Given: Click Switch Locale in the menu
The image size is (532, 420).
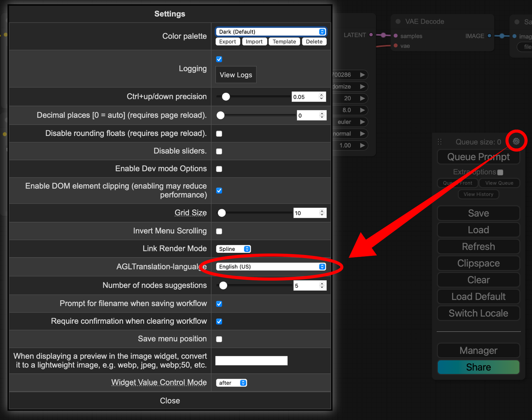Looking at the screenshot, I should click(x=478, y=313).
